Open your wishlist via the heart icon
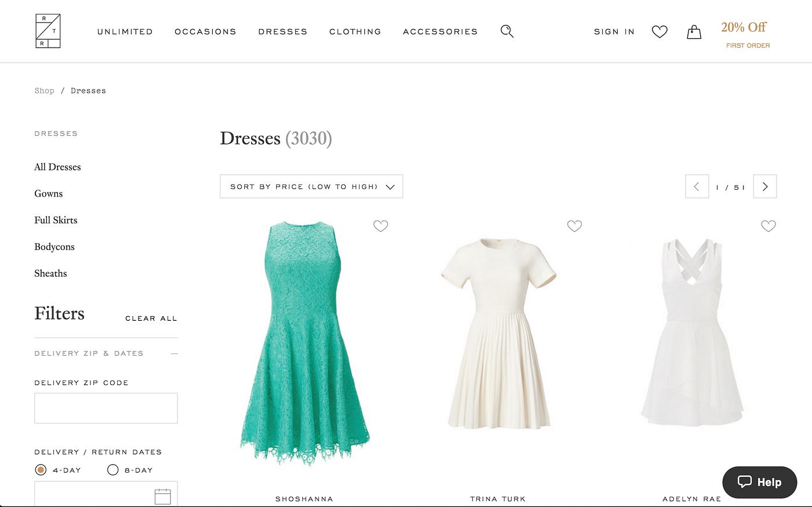Screen dimensions: 812x507 pos(659,32)
